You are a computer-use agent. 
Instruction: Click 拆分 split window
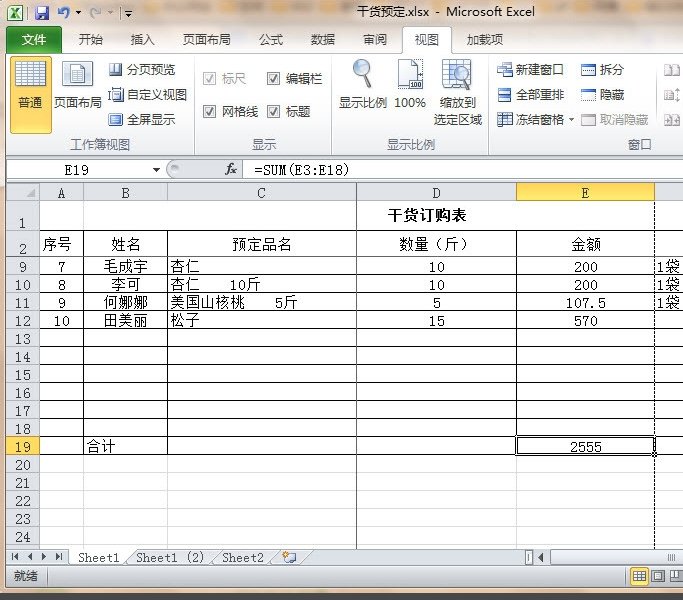[x=602, y=70]
